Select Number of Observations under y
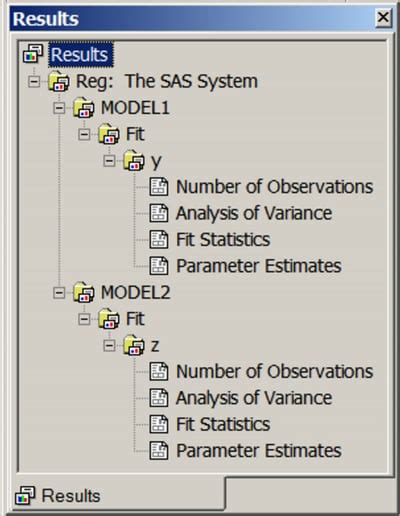The image size is (400, 516). 274,187
